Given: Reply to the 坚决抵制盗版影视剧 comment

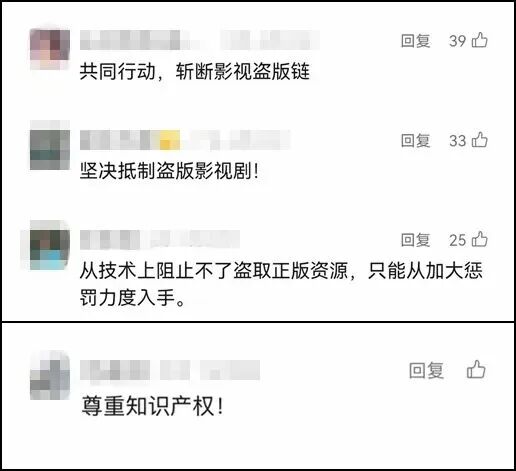Looking at the screenshot, I should (x=415, y=140).
